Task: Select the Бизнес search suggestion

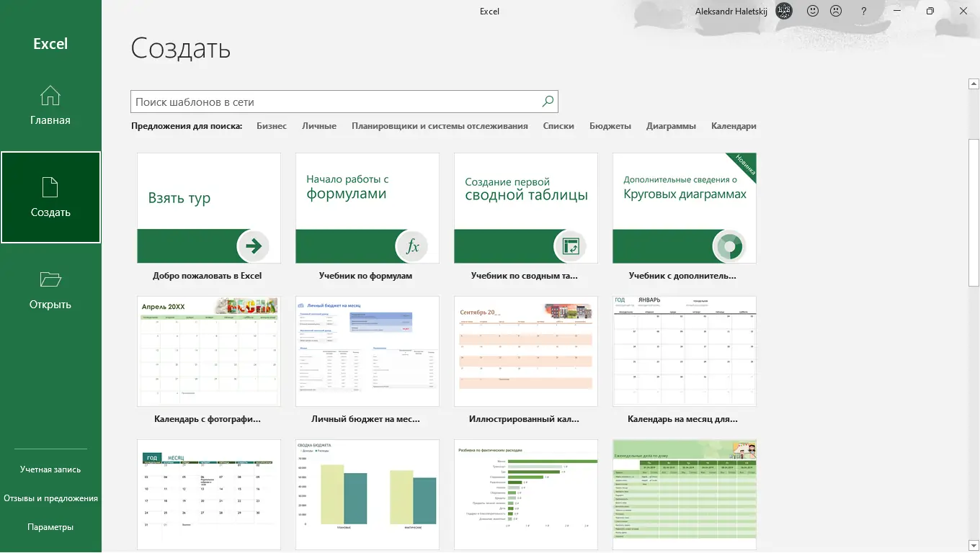Action: [x=272, y=126]
